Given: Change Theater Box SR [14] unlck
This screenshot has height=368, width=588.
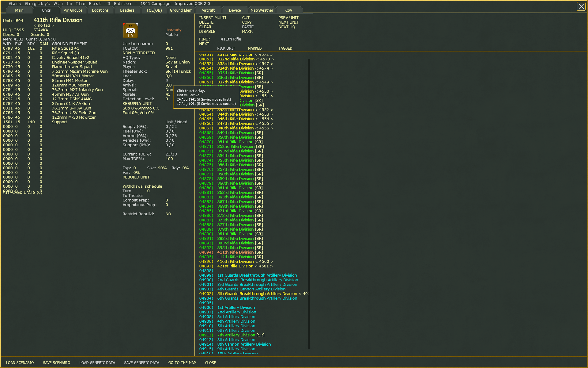Looking at the screenshot, I should point(178,71).
